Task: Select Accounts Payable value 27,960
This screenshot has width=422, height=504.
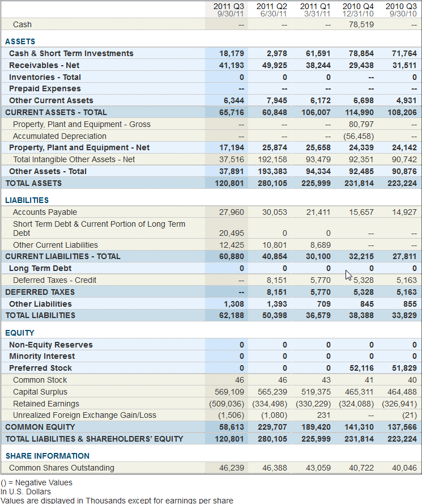Action: pos(231,212)
